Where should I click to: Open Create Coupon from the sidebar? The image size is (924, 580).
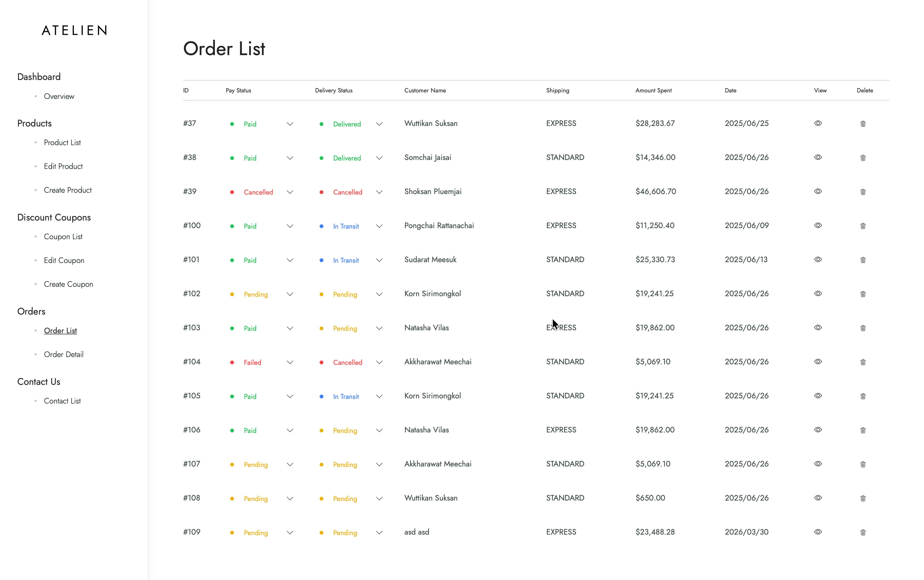(x=68, y=284)
